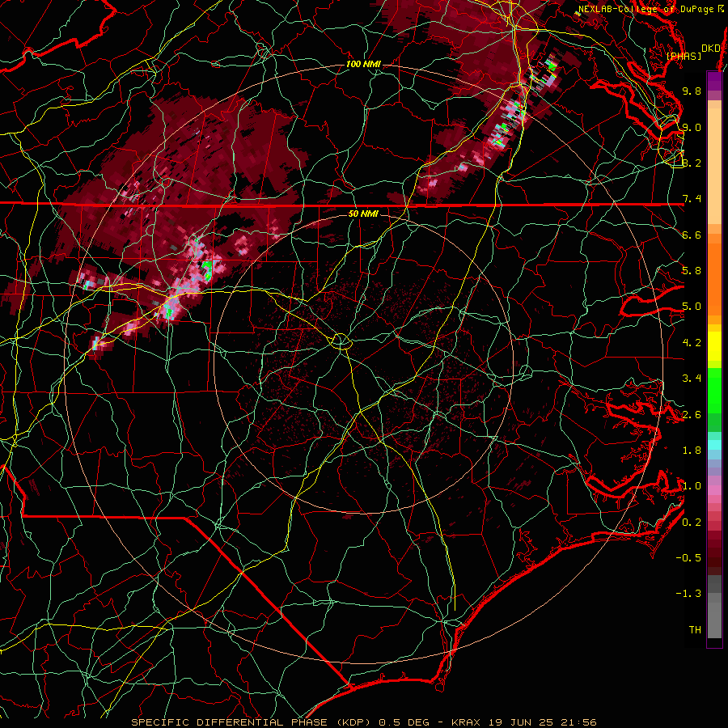This screenshot has width=728, height=728.
Task: Select the 9.0 scale value
Action: tap(692, 127)
